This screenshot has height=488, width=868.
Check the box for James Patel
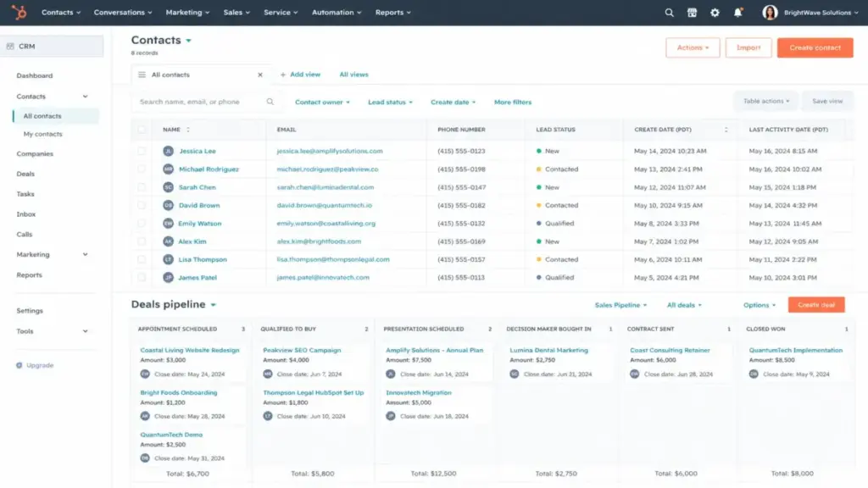click(142, 278)
